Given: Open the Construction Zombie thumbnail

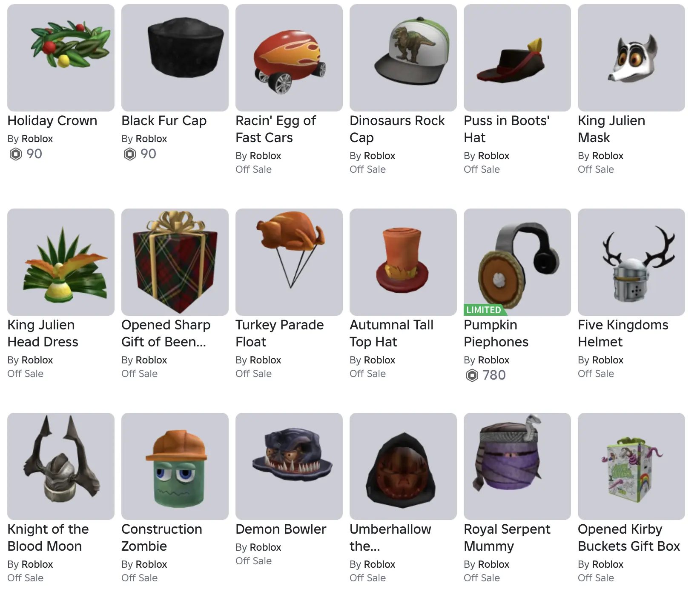Looking at the screenshot, I should (175, 466).
